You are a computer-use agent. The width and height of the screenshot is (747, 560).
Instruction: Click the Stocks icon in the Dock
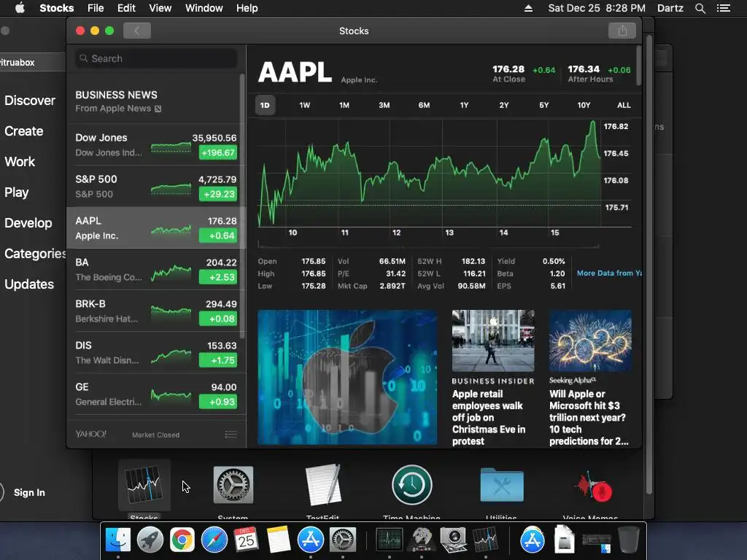tap(485, 540)
